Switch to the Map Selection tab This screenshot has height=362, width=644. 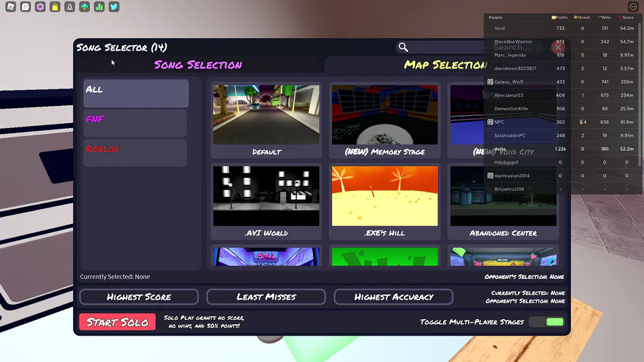(x=445, y=65)
